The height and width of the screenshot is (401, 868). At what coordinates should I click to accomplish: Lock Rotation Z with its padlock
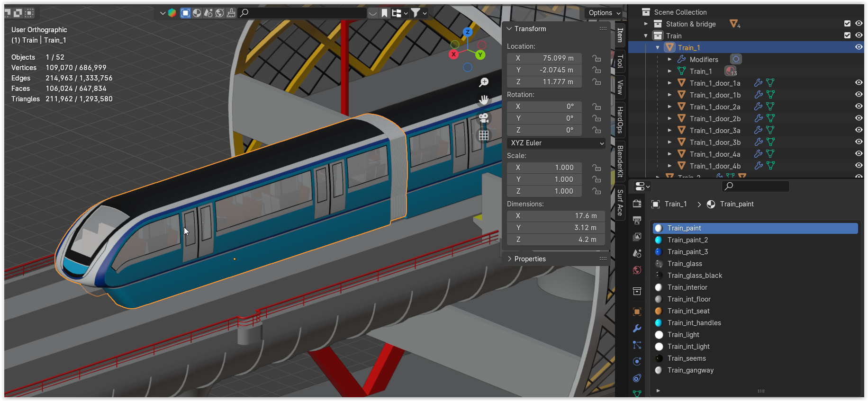pos(597,130)
